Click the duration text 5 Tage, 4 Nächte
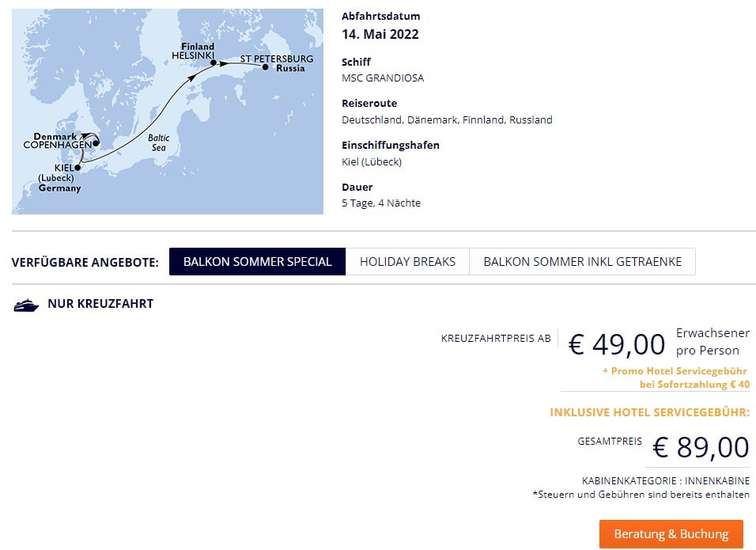 click(x=381, y=203)
